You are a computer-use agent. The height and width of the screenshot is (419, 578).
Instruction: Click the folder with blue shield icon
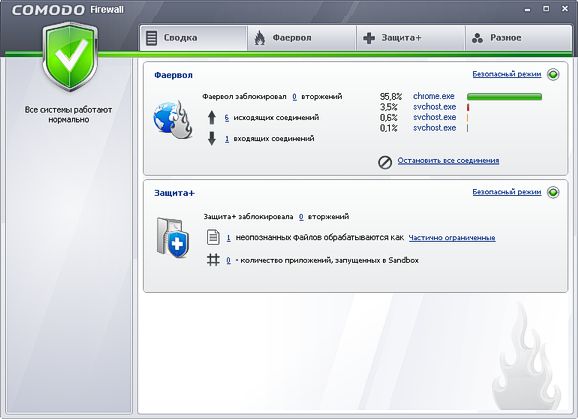point(173,238)
